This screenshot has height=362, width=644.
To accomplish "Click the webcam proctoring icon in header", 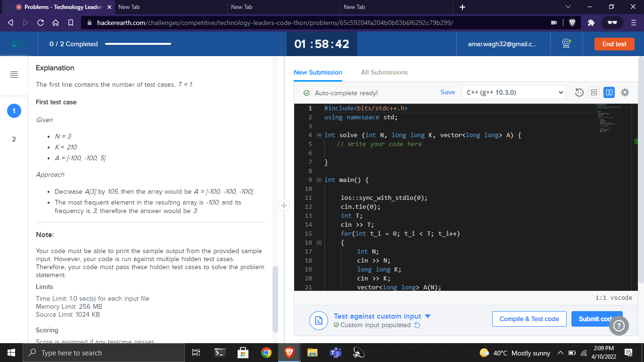I will coord(566,43).
